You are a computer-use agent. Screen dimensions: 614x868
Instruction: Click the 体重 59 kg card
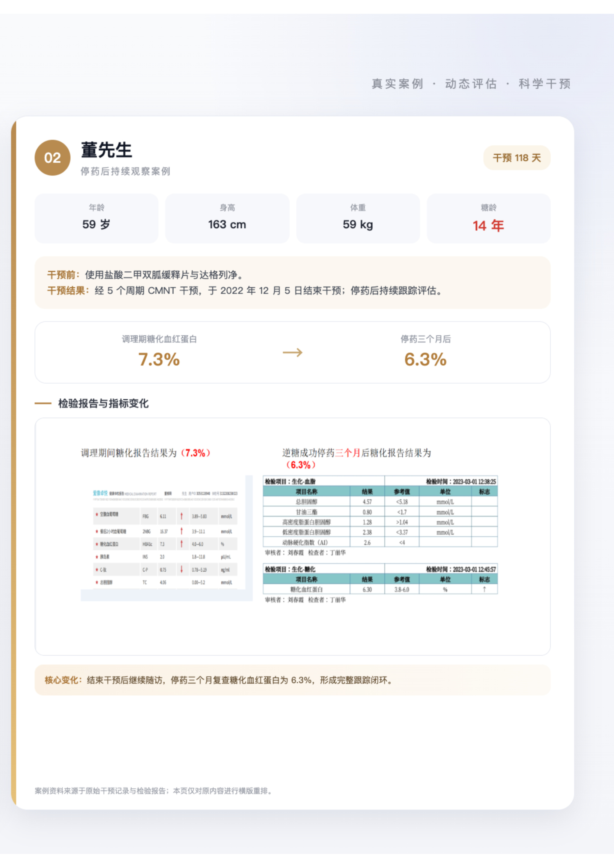(x=358, y=218)
